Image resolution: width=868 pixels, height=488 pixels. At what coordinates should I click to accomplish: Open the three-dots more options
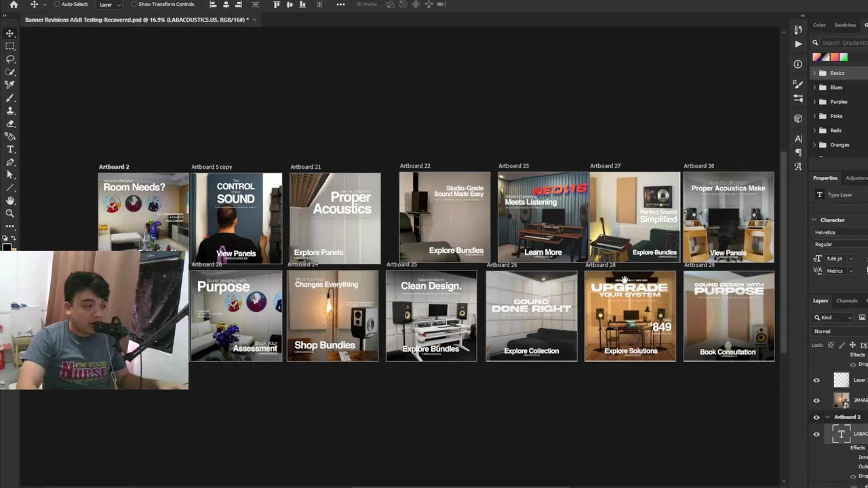340,5
